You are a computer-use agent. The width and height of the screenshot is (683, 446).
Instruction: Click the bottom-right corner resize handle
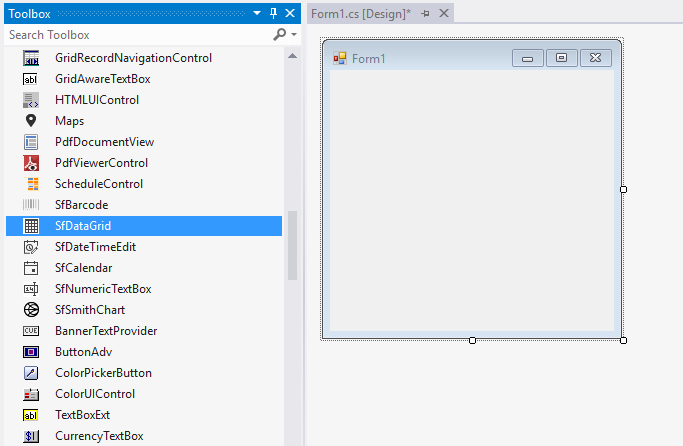pos(623,341)
